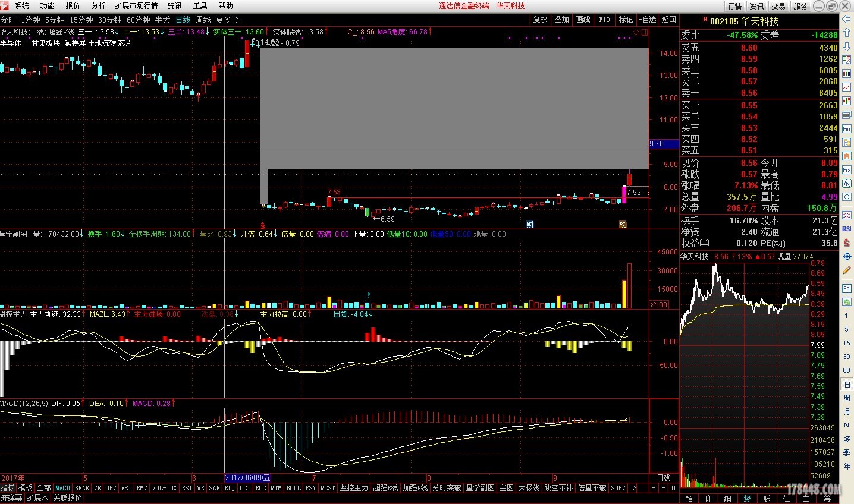Open the 功能 menu

[x=48, y=6]
